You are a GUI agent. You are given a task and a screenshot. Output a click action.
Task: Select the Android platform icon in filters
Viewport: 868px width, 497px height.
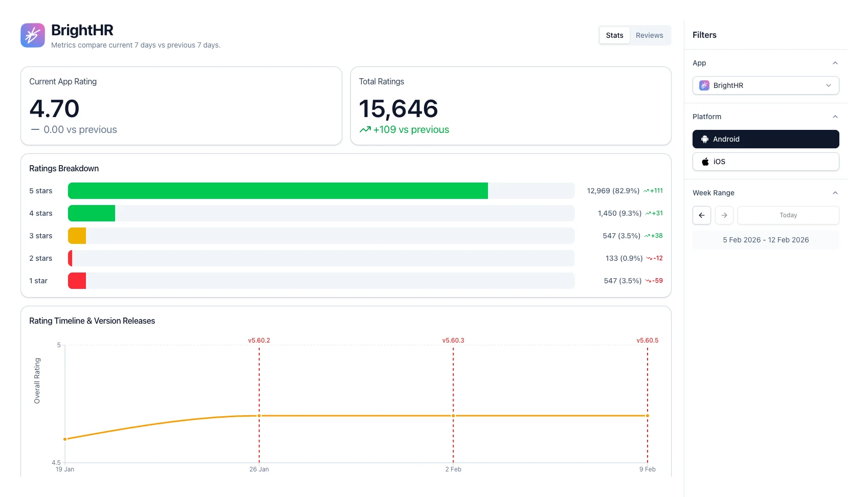pos(705,139)
